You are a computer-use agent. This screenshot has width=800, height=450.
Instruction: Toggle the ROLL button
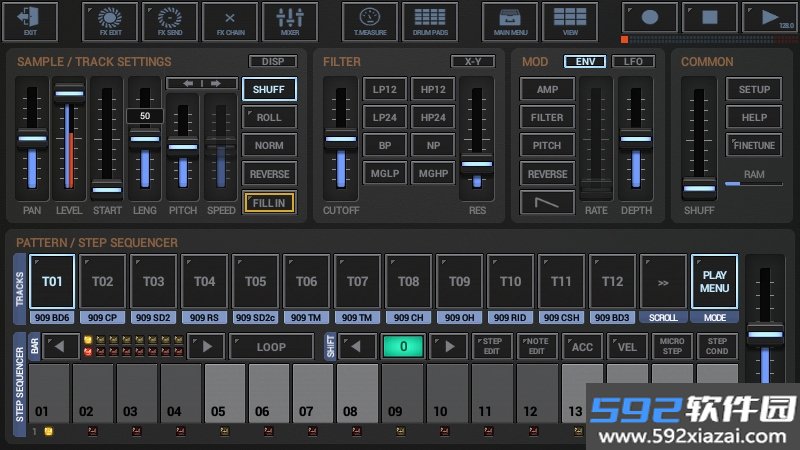pos(269,117)
